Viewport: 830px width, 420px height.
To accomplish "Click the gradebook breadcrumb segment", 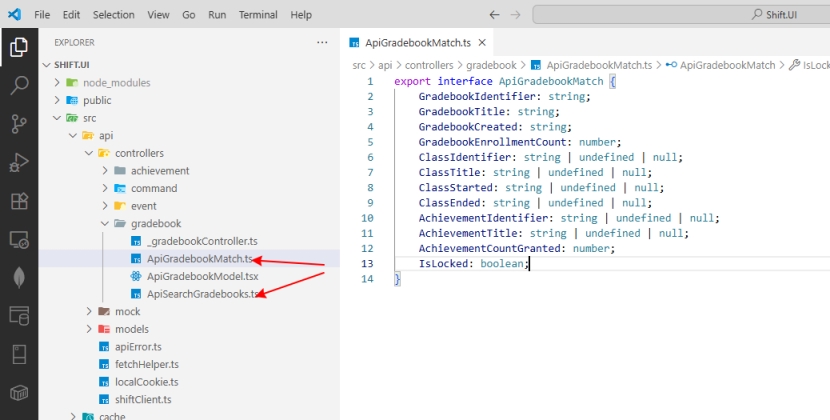I will point(491,65).
